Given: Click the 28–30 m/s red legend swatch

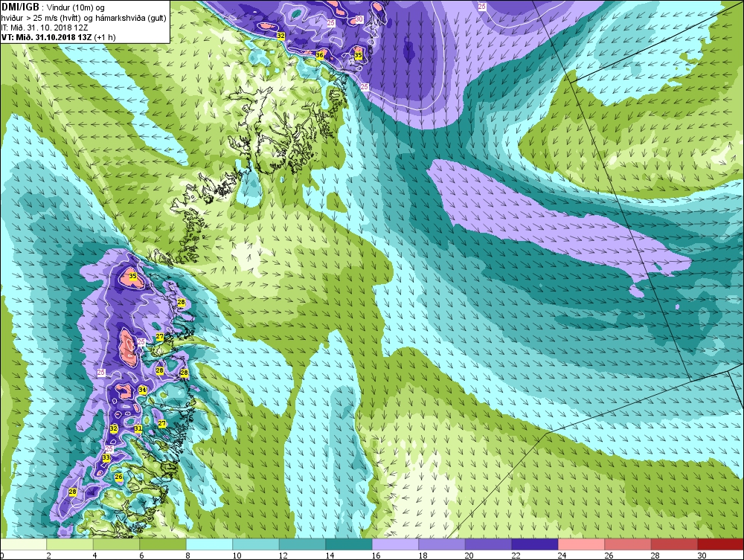Looking at the screenshot, I should (674, 544).
